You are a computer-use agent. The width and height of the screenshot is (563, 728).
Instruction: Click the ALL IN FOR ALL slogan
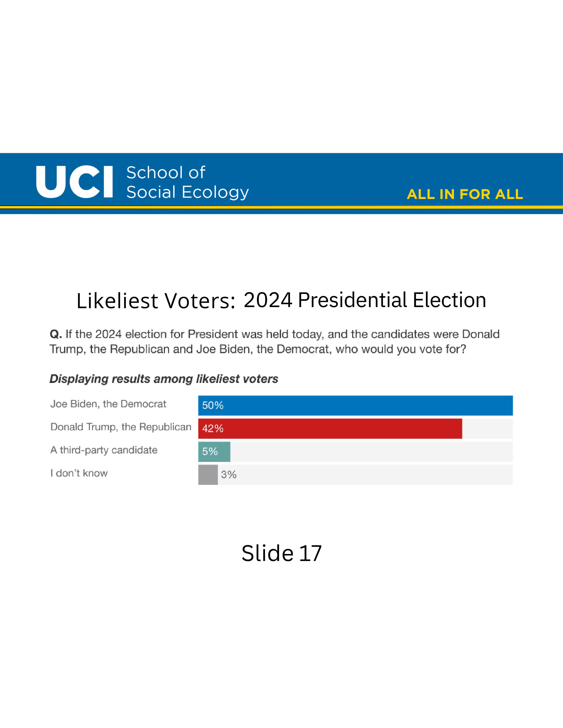465,194
